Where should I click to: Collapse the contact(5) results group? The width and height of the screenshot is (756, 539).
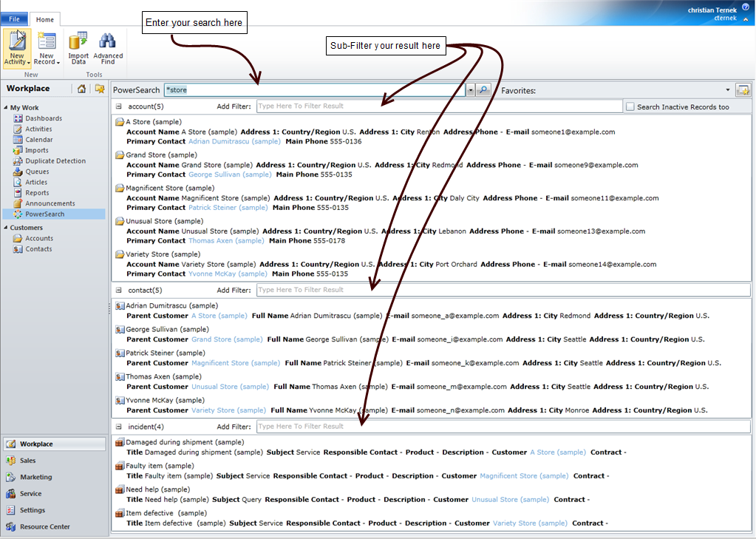pyautogui.click(x=118, y=291)
